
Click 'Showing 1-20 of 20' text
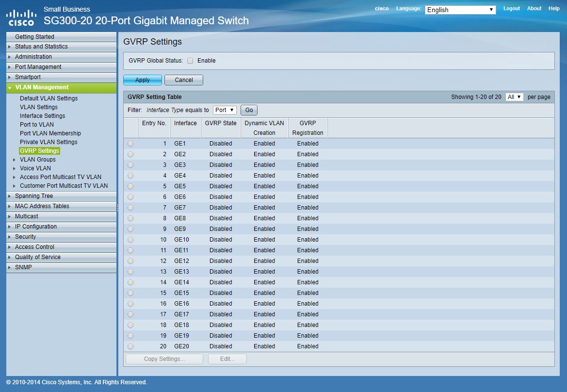476,97
